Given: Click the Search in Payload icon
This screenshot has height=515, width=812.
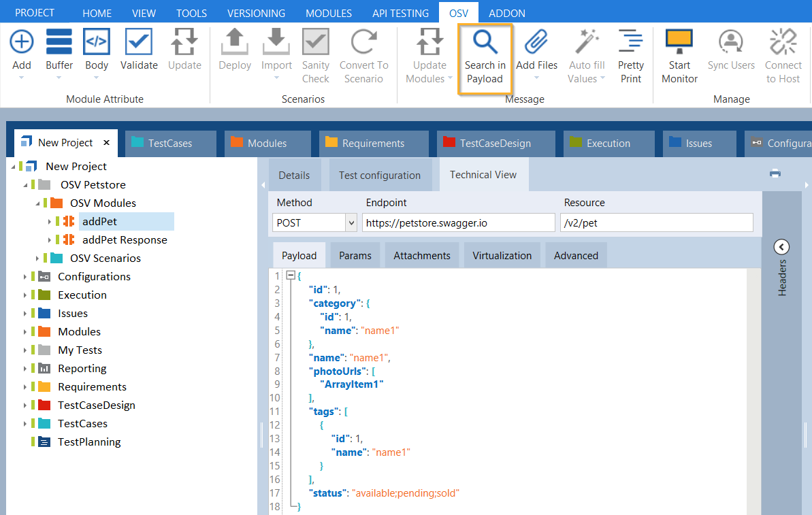Looking at the screenshot, I should click(x=485, y=43).
